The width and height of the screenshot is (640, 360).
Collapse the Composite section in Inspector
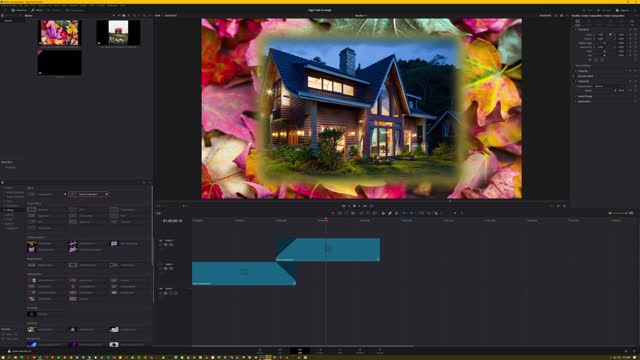tap(583, 81)
